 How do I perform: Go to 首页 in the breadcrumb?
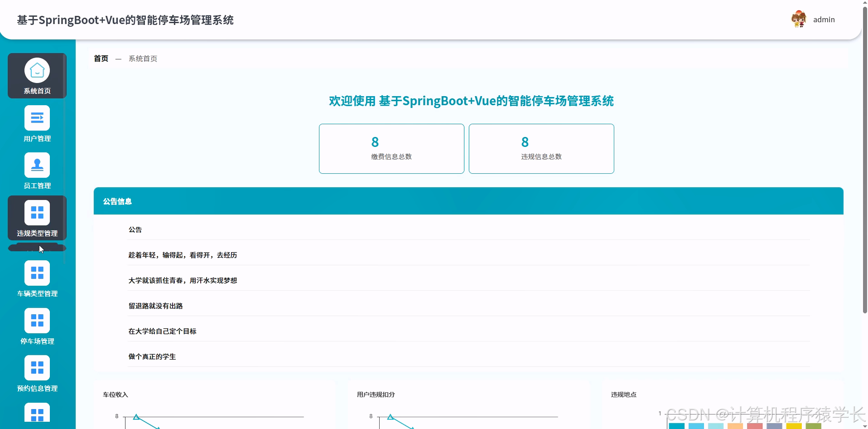pos(101,58)
